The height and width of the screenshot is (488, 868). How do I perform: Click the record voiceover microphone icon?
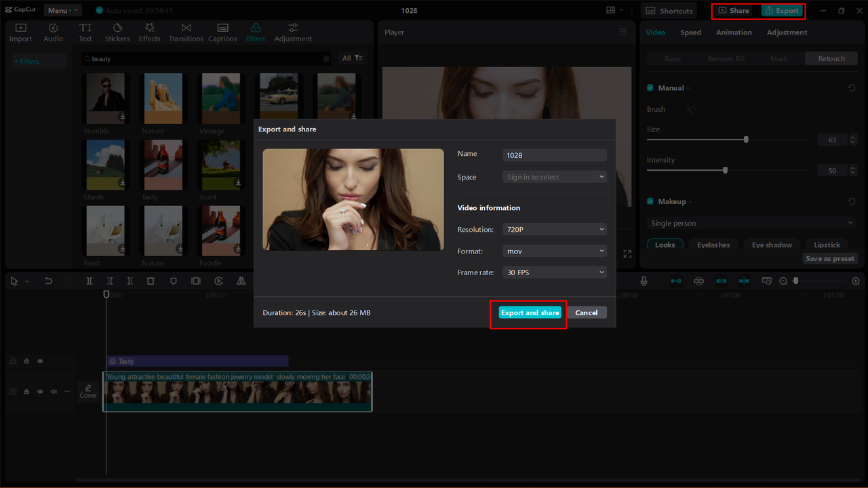click(x=643, y=281)
